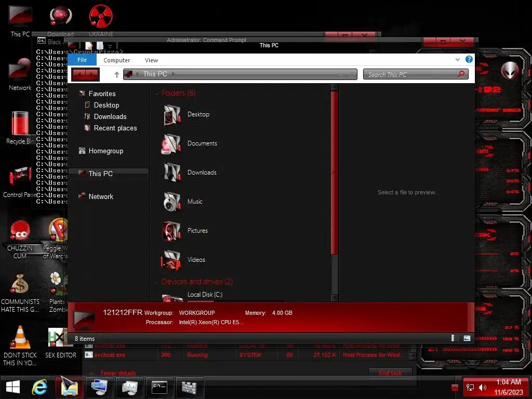Select the Music folder icon
The height and width of the screenshot is (399, 532).
click(x=171, y=202)
